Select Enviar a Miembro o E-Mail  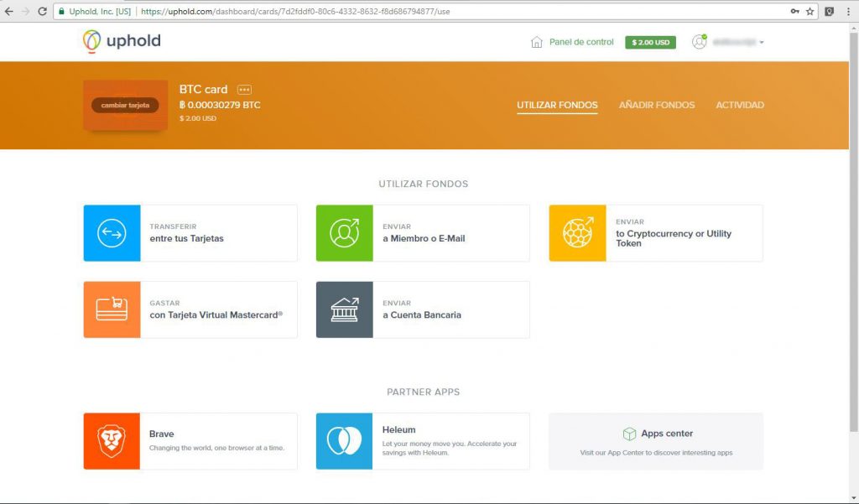tap(424, 233)
